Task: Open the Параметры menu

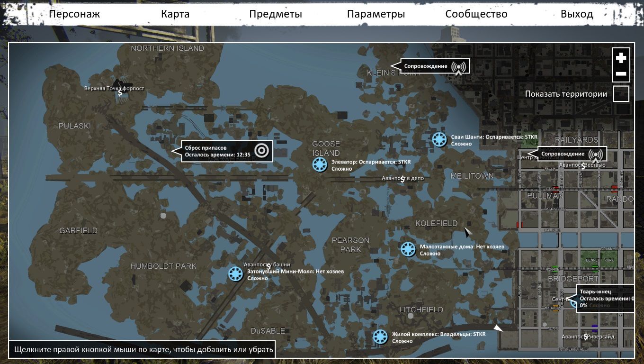Action: (x=376, y=14)
